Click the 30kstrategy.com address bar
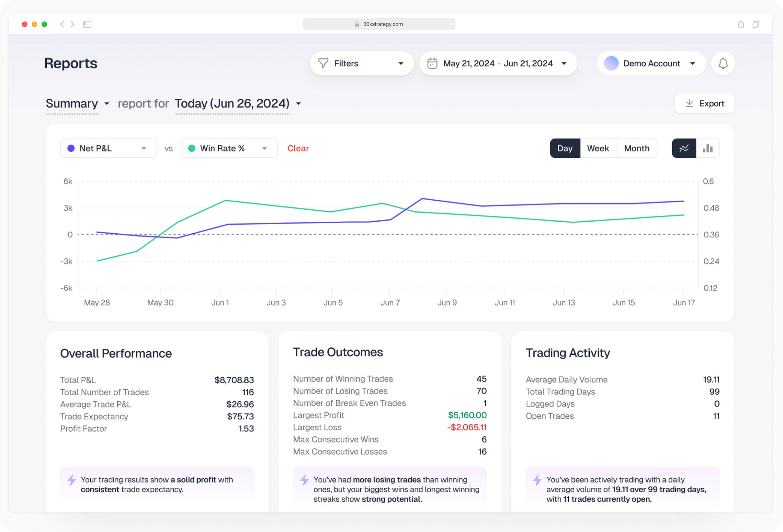 tap(379, 24)
